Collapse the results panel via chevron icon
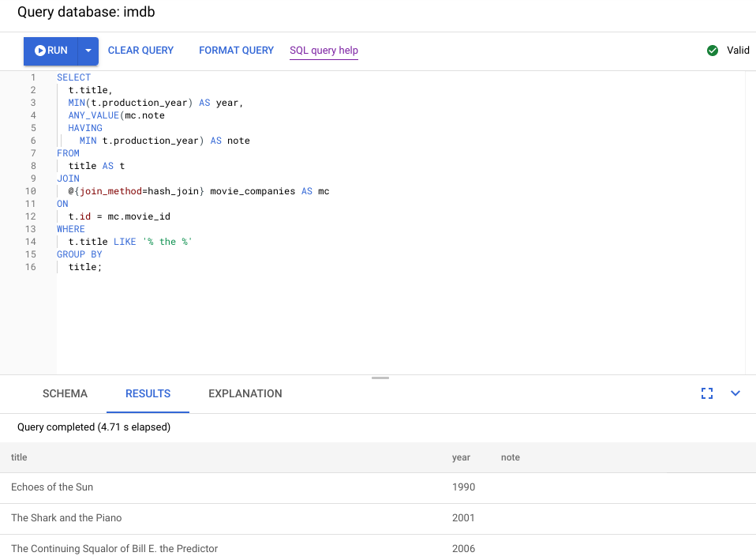The width and height of the screenshot is (756, 560). (735, 393)
